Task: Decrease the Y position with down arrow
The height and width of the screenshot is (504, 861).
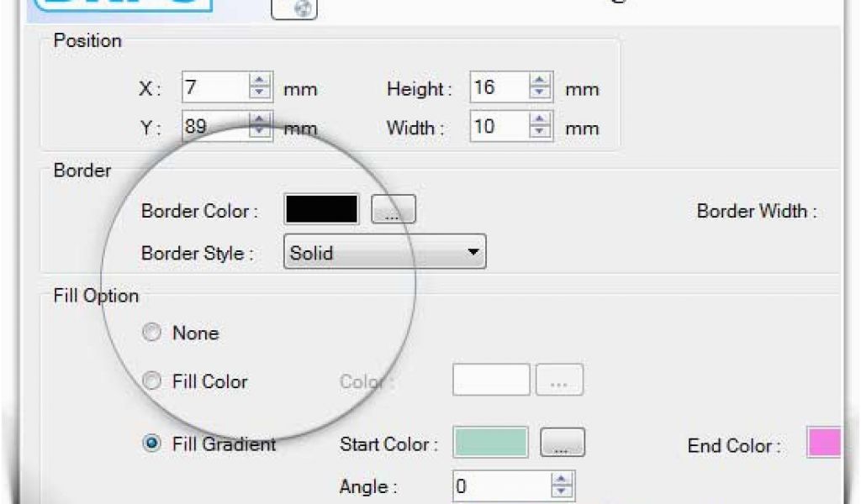Action: point(260,134)
